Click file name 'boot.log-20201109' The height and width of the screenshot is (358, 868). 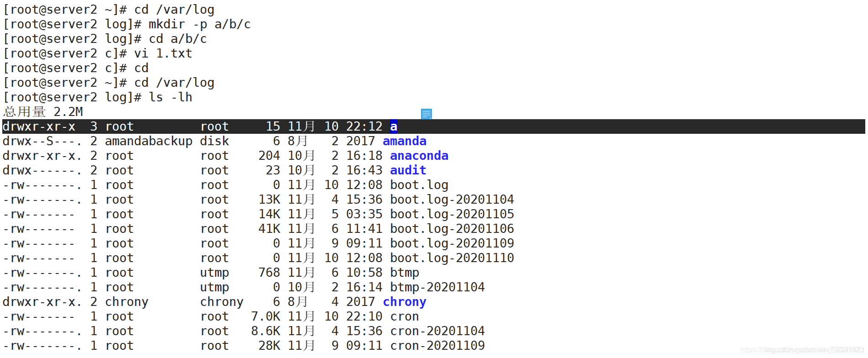click(x=452, y=243)
